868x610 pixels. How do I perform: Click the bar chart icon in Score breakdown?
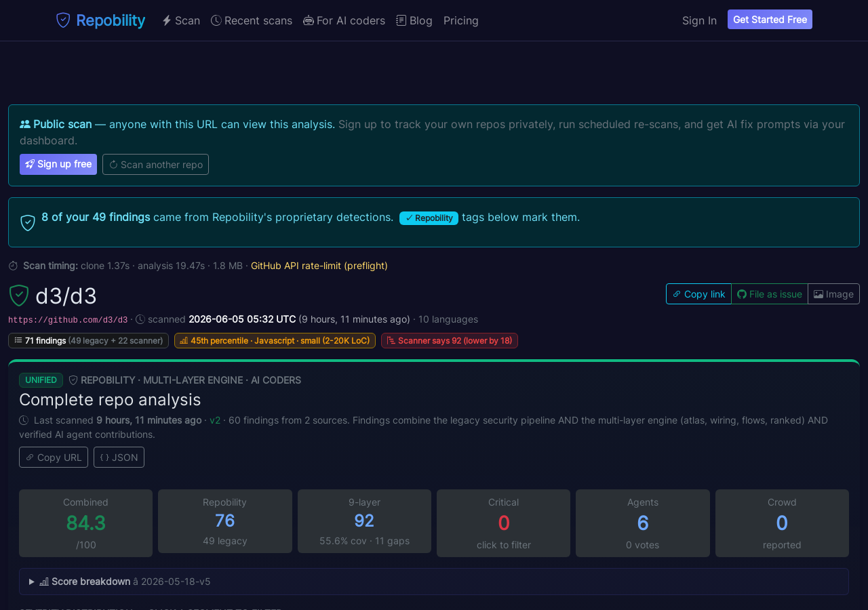point(44,582)
